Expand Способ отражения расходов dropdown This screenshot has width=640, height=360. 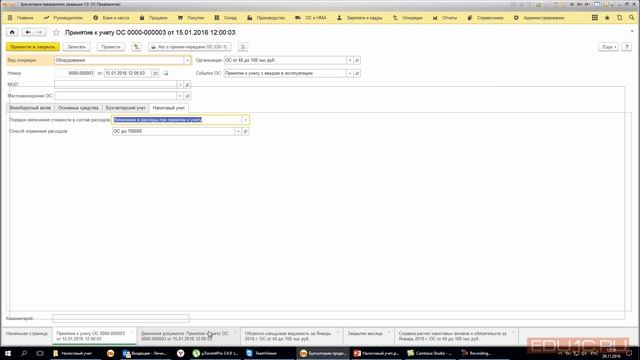click(238, 131)
